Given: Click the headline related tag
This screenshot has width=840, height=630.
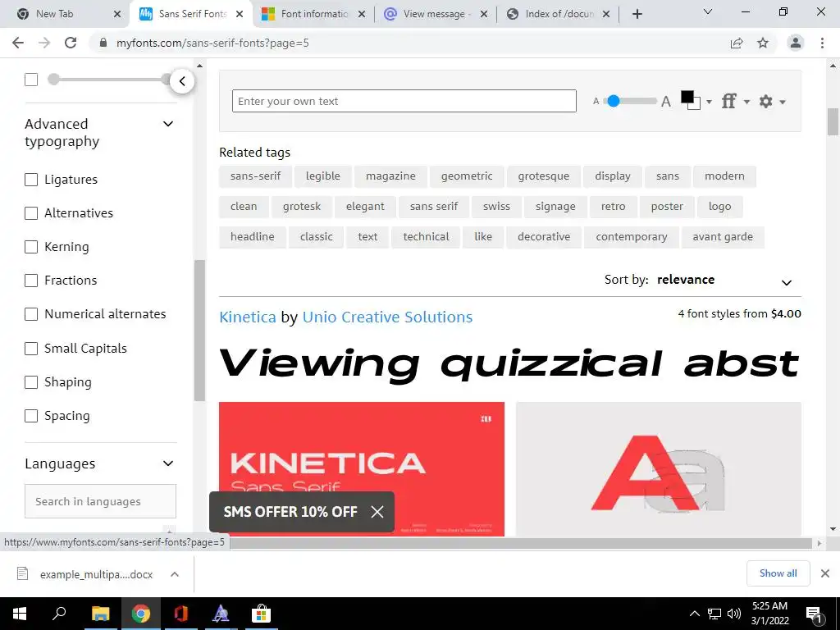Looking at the screenshot, I should click(x=253, y=237).
